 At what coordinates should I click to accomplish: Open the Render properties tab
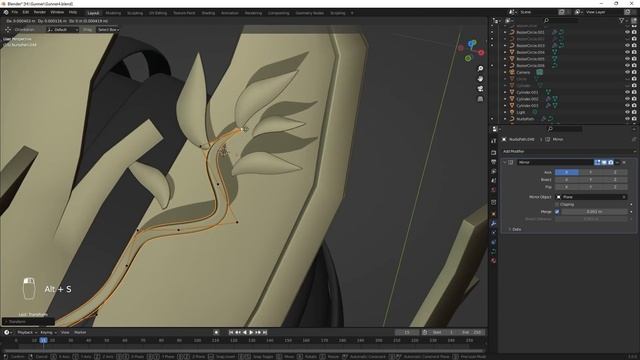coord(493,152)
